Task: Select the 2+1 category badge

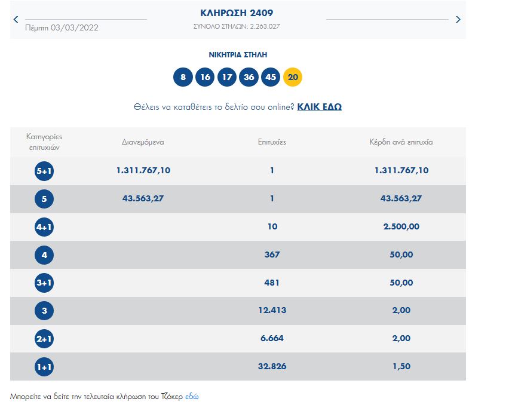Action: coord(44,339)
